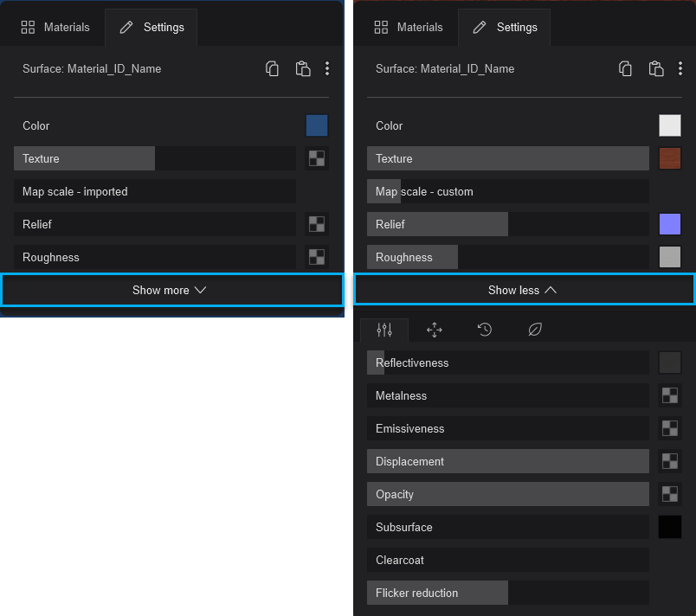Click the empty Relief map slot in collapsed panel
This screenshot has width=696, height=616.
(x=317, y=224)
